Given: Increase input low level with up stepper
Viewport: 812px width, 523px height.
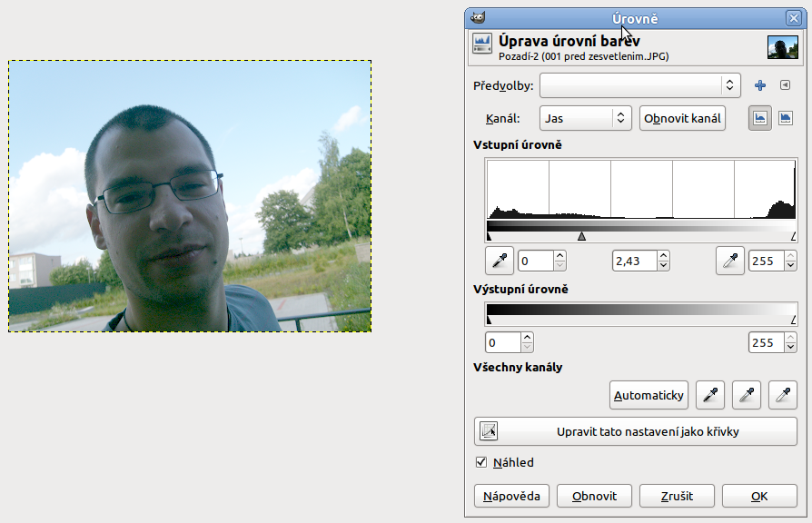Looking at the screenshot, I should tap(559, 256).
